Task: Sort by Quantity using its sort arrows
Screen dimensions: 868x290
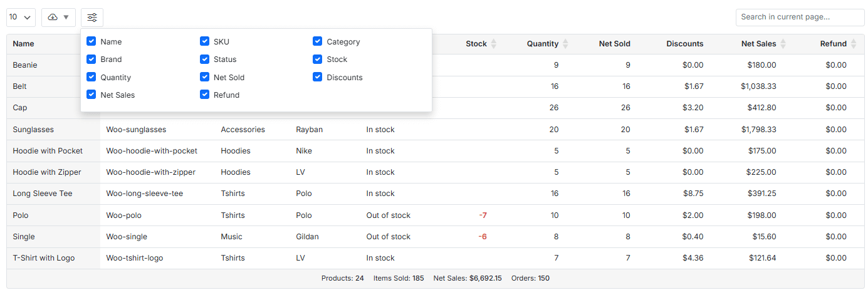Action: point(565,44)
